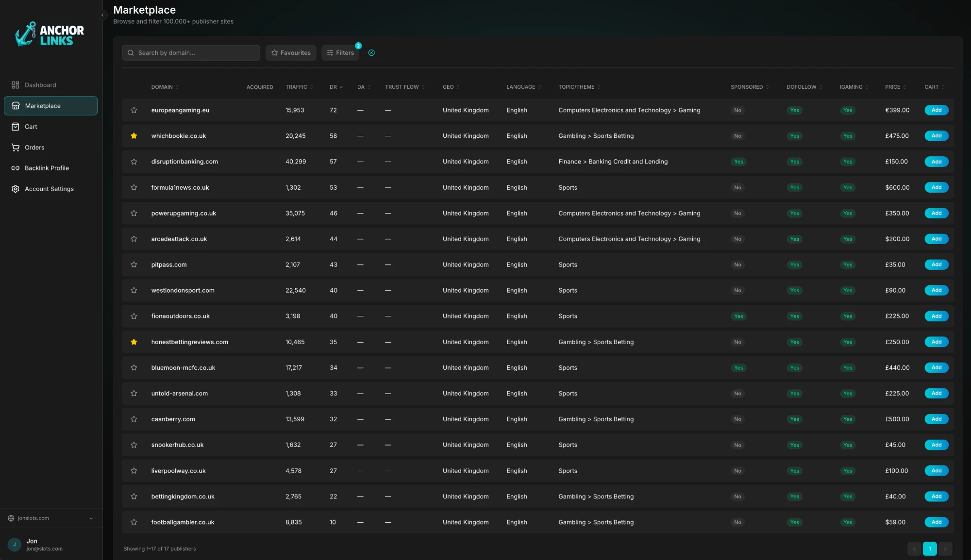Open Dashboard from the sidebar
This screenshot has height=560, width=971.
tap(50, 85)
